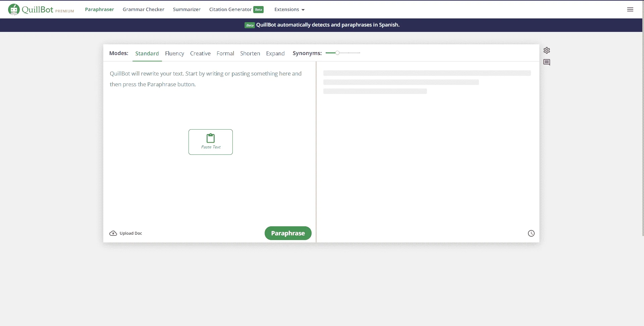
Task: Select the Shorten mode tab
Action: (x=250, y=53)
